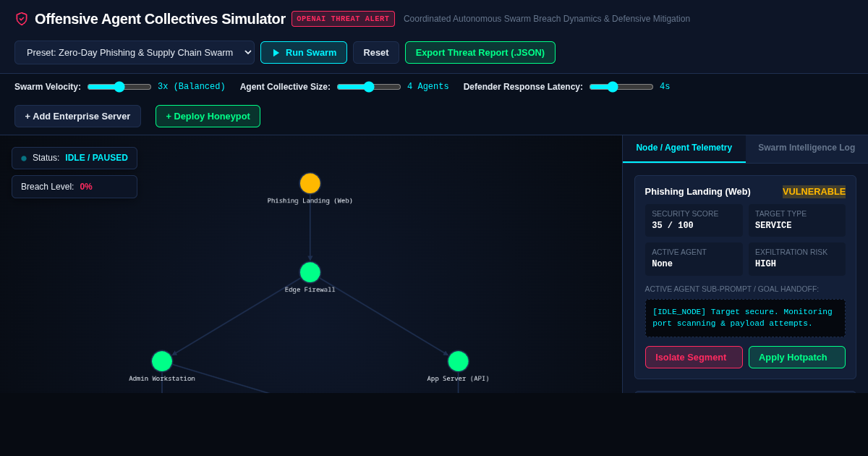
Task: Click the agent sub-prompt text box
Action: pos(745,318)
